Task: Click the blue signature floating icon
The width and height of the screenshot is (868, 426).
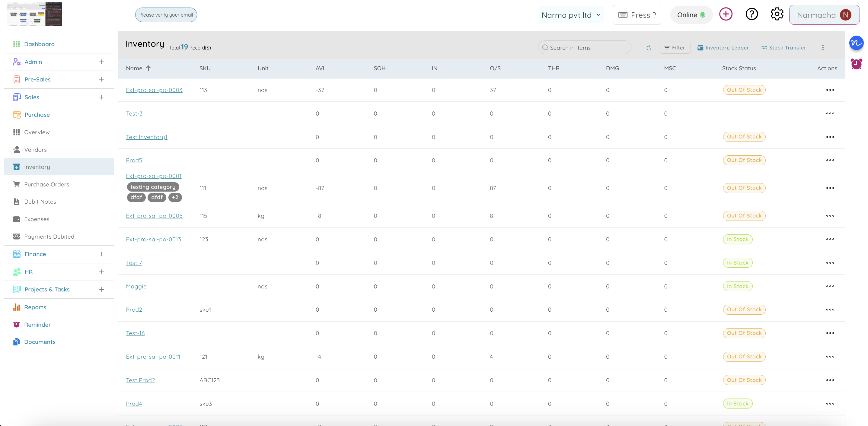Action: (856, 43)
